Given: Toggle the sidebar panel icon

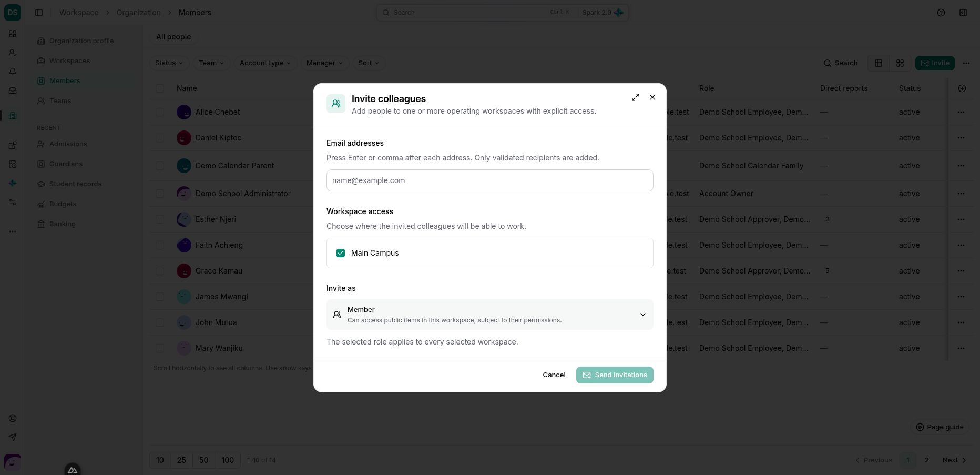Looking at the screenshot, I should coord(39,13).
